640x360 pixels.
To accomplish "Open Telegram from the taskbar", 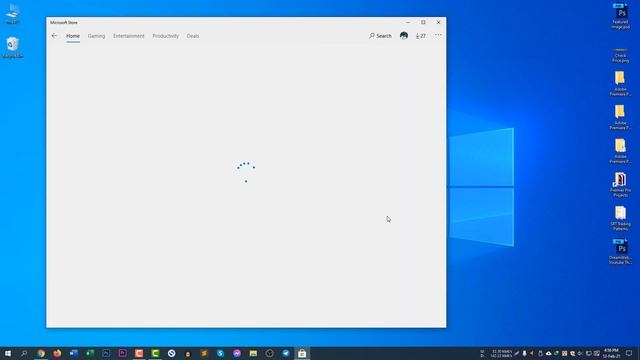I will [286, 353].
